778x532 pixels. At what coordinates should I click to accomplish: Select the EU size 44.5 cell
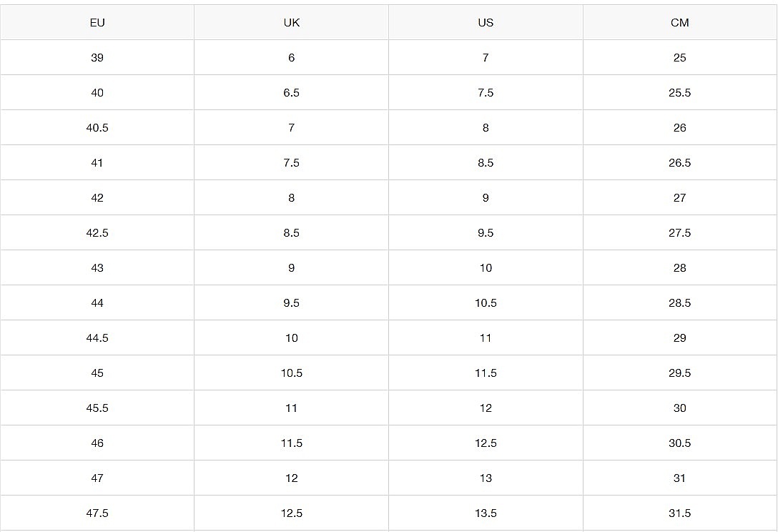97,338
